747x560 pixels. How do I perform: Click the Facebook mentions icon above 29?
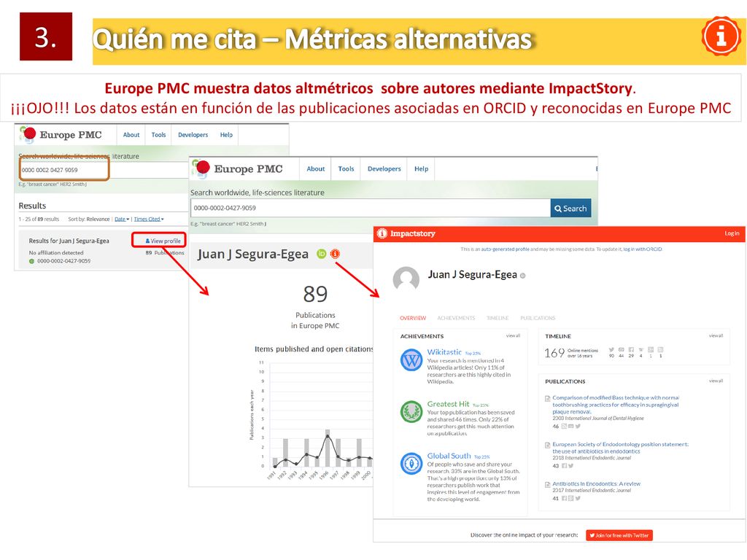[631, 349]
